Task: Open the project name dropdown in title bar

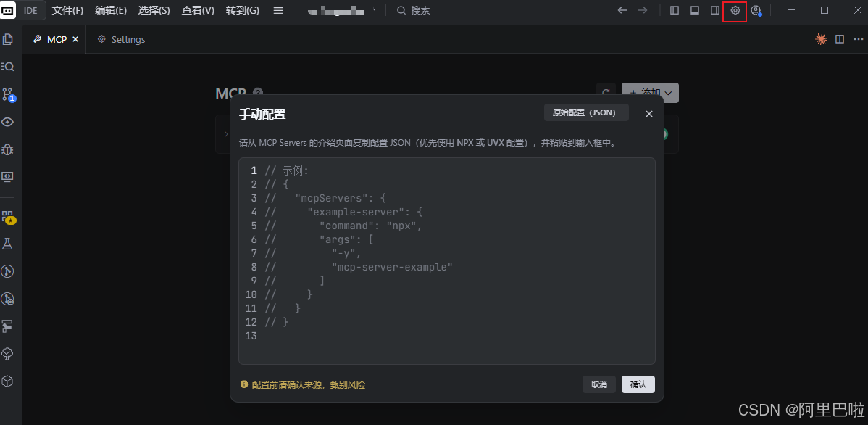Action: 341,11
